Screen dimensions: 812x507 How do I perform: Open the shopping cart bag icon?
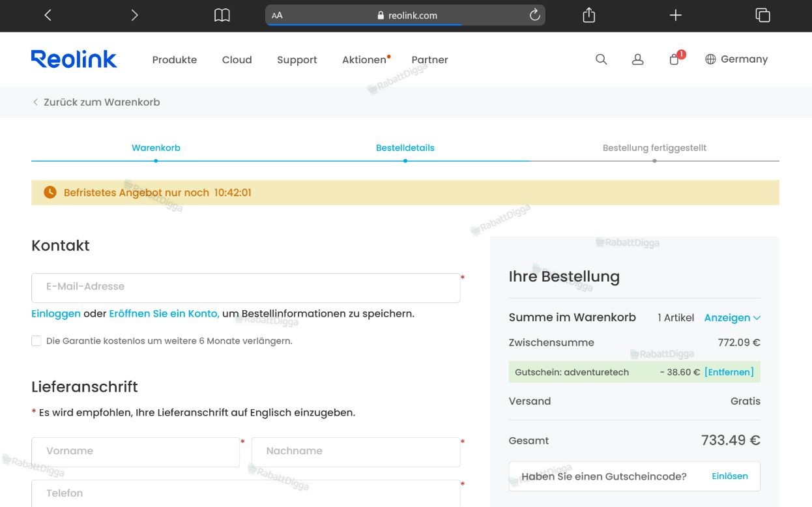(x=674, y=59)
